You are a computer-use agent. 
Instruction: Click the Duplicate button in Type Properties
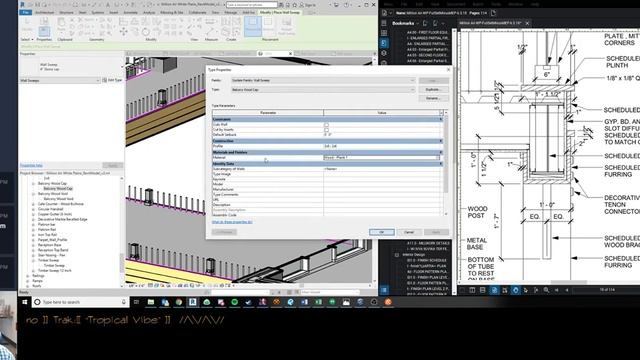pos(433,89)
